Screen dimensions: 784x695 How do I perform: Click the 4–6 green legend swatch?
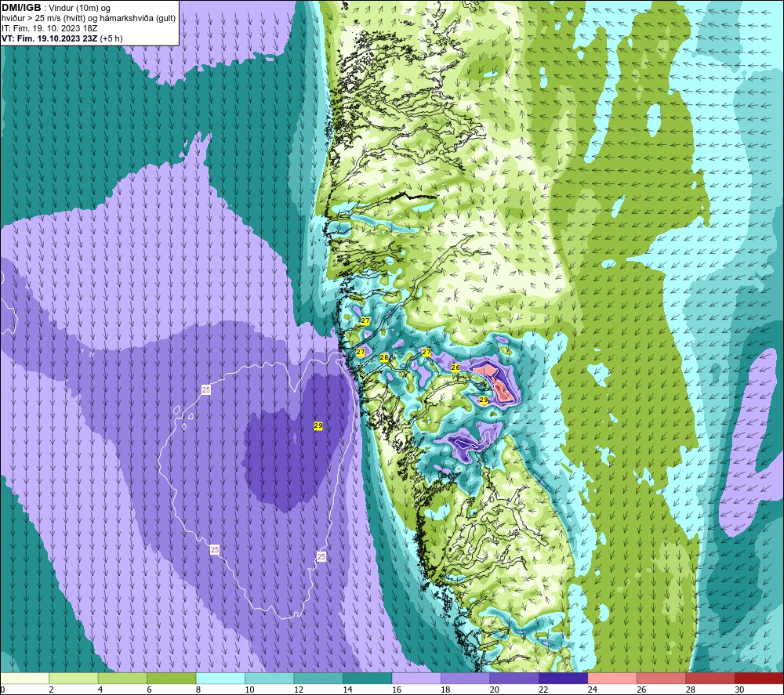(x=122, y=678)
